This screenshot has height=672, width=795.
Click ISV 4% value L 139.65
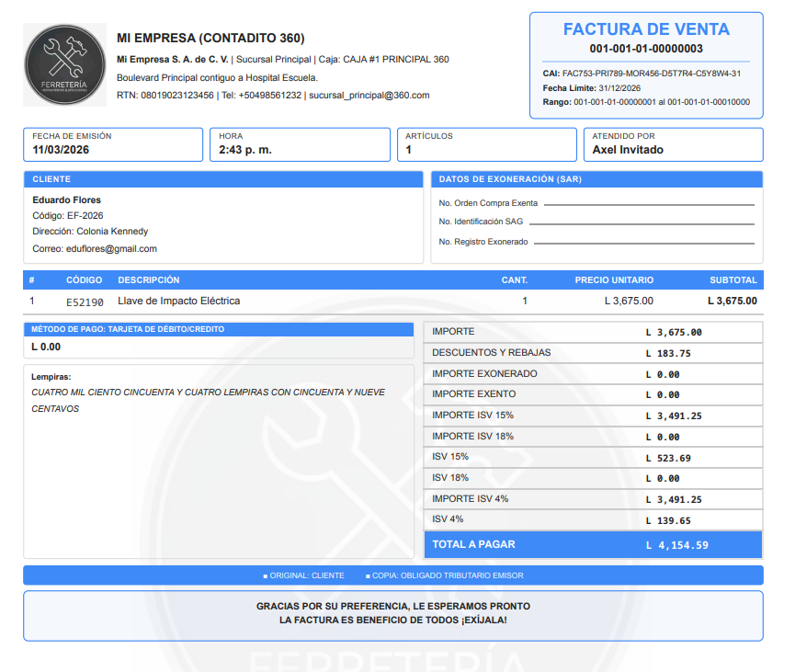[668, 520]
